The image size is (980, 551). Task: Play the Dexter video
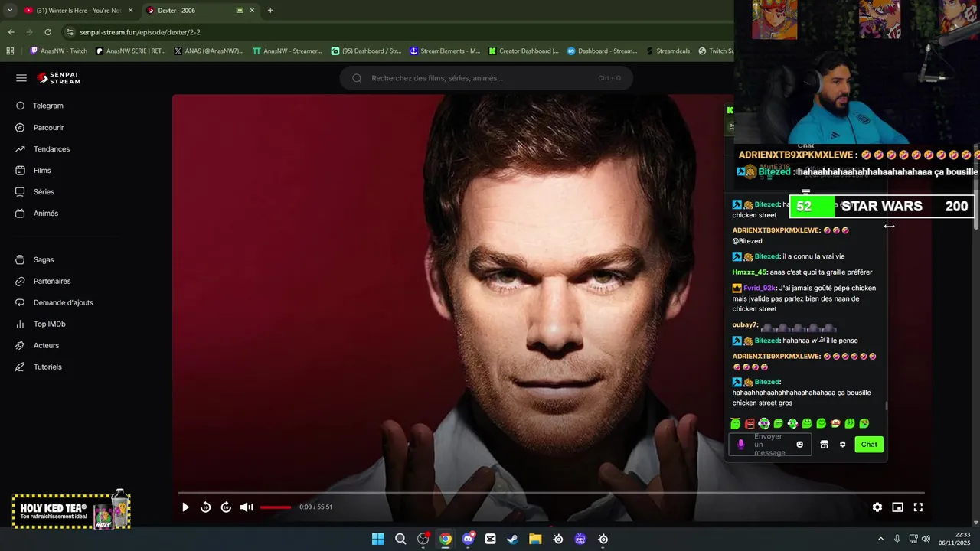click(185, 507)
